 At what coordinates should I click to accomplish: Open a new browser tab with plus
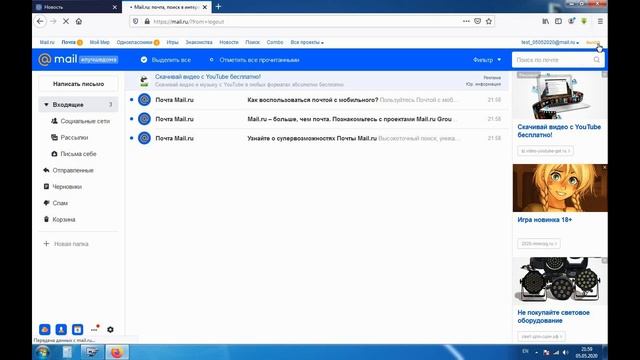tap(218, 7)
